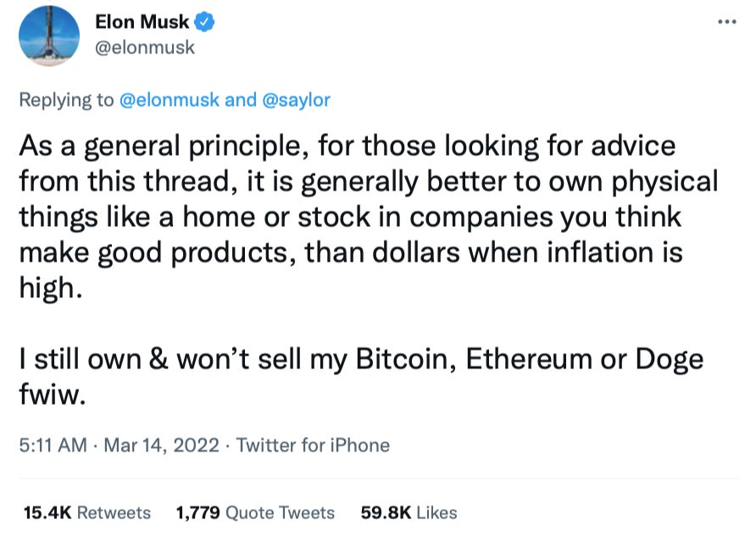Viewport: 756px width, 542px height.
Task: Click the 'fwiw.' text ending the tweet
Action: point(52,395)
